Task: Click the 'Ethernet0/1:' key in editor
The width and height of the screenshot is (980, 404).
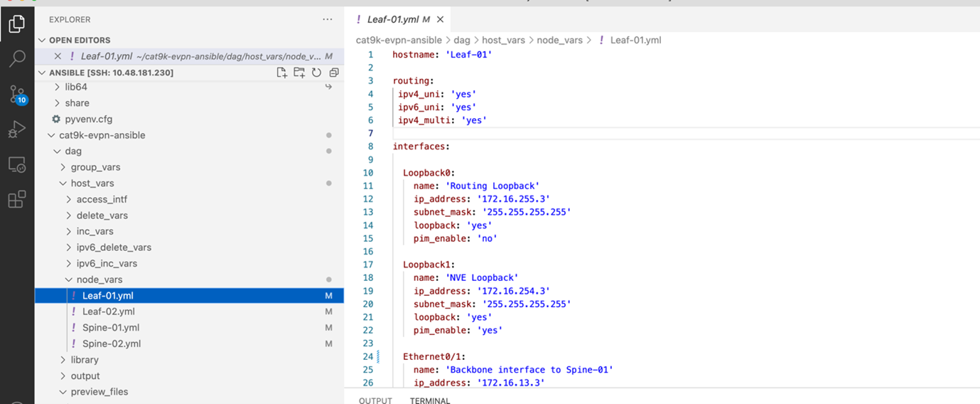Action: (x=434, y=356)
